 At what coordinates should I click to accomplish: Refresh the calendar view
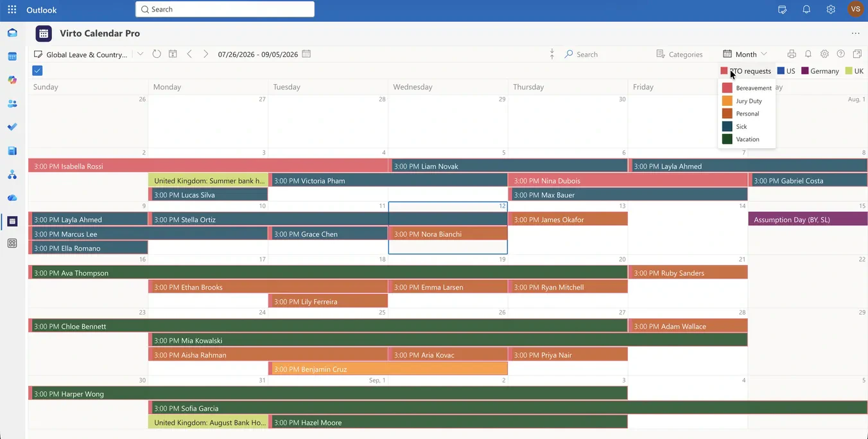tap(157, 54)
